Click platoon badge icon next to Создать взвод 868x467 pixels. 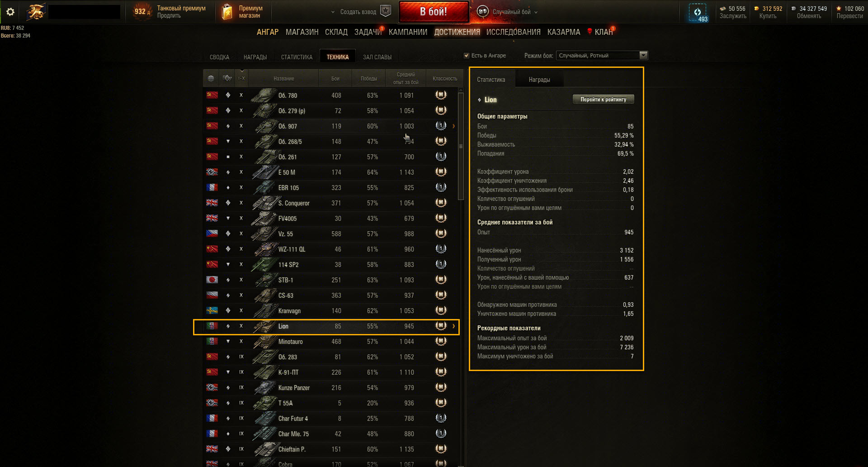(x=386, y=11)
